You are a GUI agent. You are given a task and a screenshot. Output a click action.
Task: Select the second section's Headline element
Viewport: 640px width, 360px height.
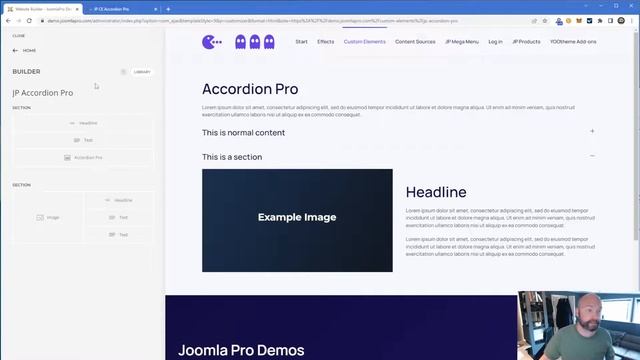[119, 200]
